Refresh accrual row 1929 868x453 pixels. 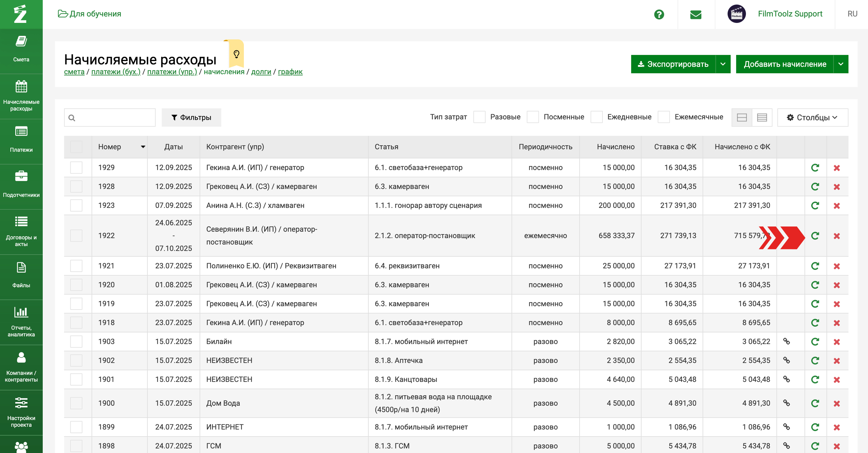(x=815, y=168)
